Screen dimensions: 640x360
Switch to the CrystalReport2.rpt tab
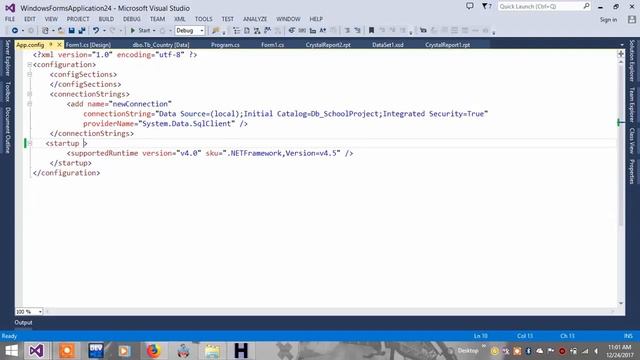[x=328, y=45]
